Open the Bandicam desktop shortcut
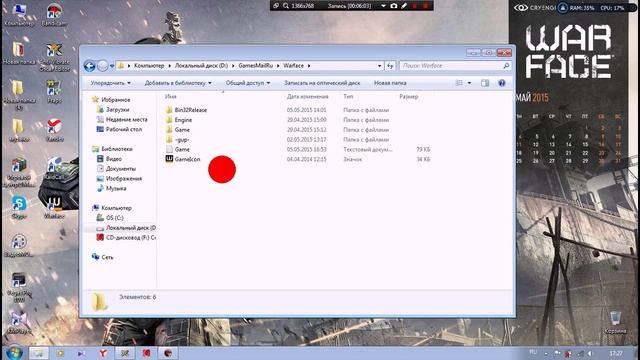The image size is (640, 360). [54, 15]
